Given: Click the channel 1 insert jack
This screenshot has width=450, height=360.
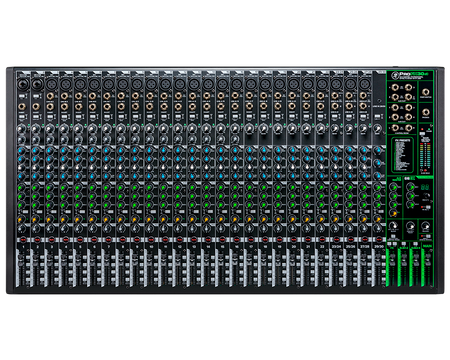Looking at the screenshot, I should click(x=21, y=107).
